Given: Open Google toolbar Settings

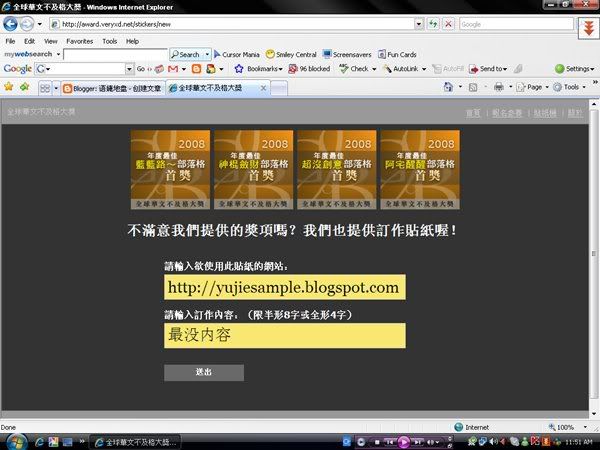Looking at the screenshot, I should point(574,69).
